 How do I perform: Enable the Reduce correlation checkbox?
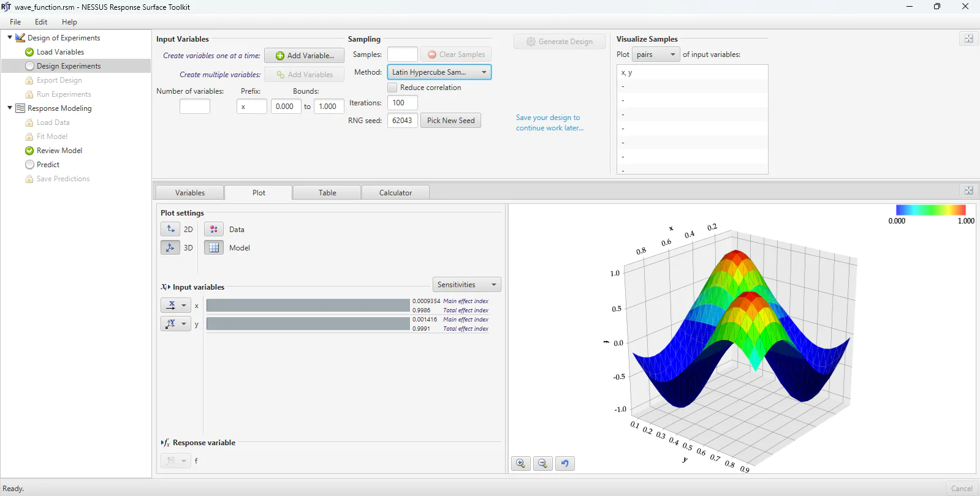pos(392,88)
